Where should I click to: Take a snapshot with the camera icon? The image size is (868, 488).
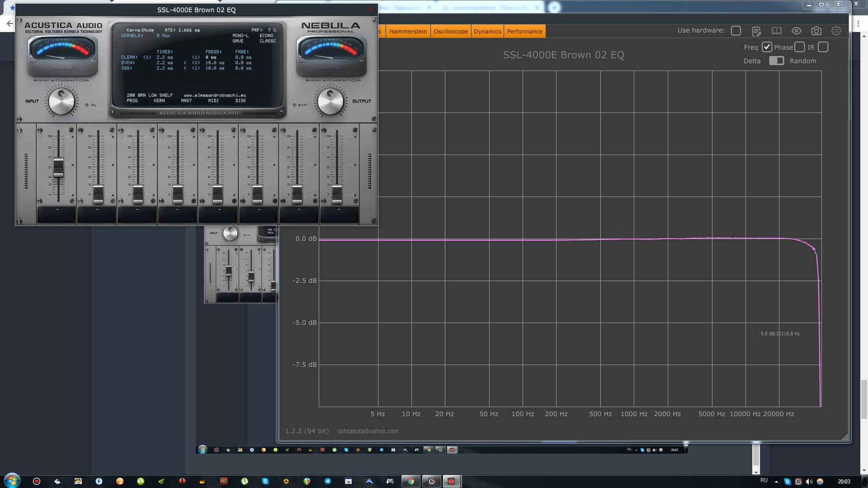click(x=816, y=31)
